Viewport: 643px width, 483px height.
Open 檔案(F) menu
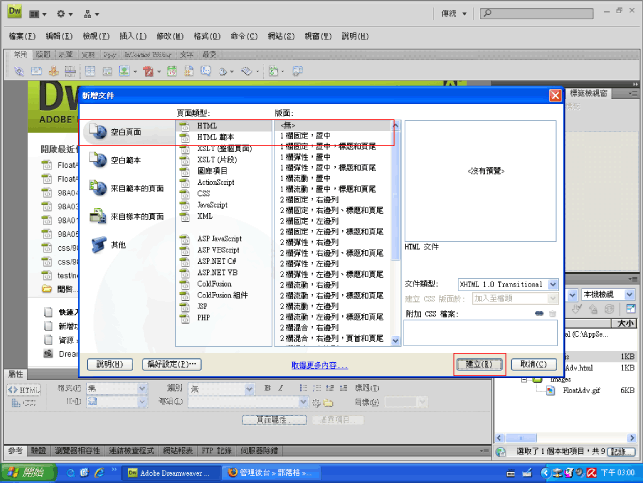(x=22, y=36)
